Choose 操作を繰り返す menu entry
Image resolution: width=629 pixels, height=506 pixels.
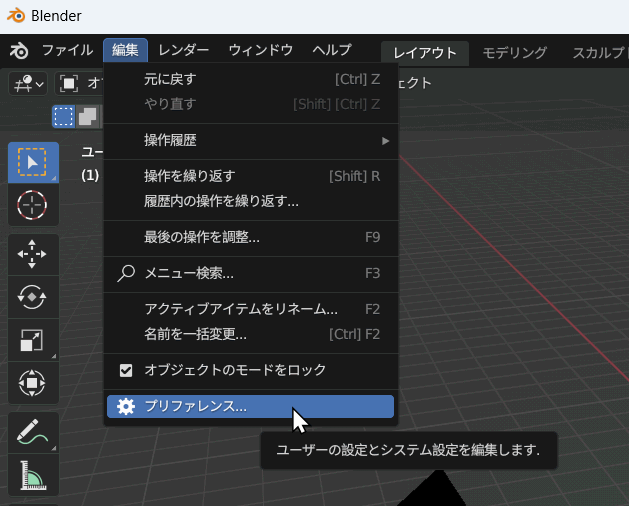[x=251, y=176]
